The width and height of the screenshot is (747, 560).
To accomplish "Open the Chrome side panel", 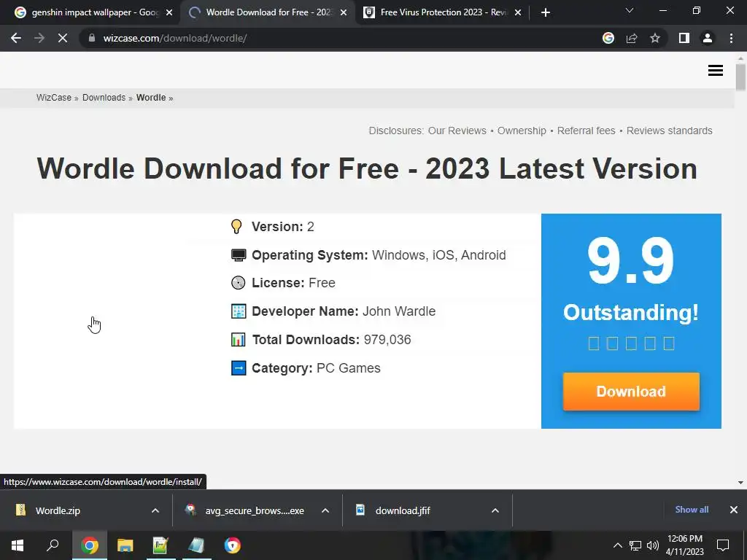I will [x=684, y=38].
